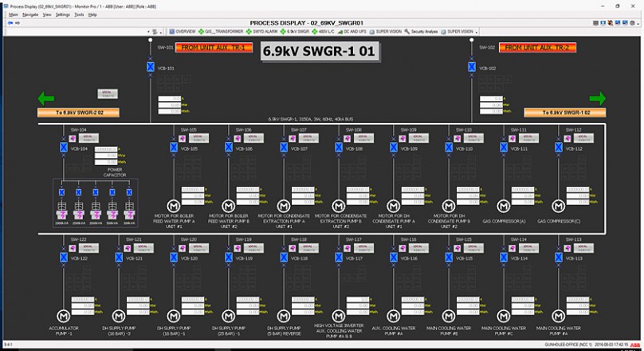Screen dimensions: 644x351
Task: Select the VCB-105 breaker symbol
Action: (x=174, y=147)
